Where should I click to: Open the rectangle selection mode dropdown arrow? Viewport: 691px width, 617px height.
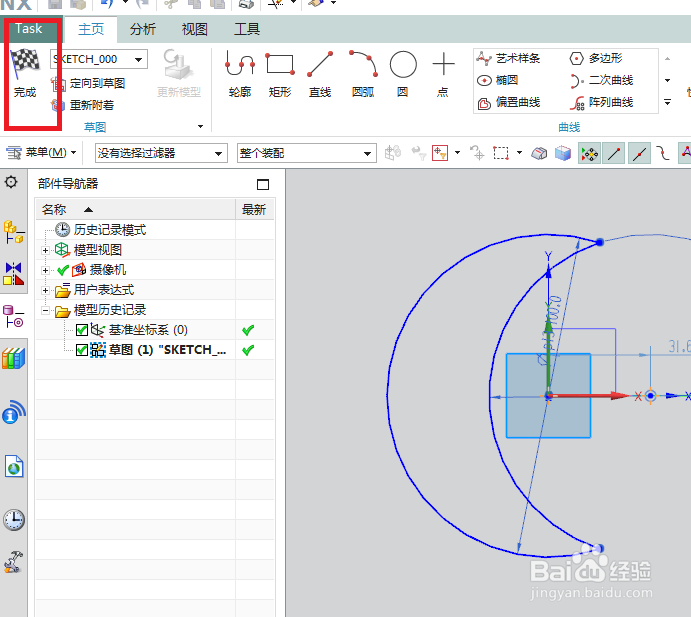(x=519, y=153)
